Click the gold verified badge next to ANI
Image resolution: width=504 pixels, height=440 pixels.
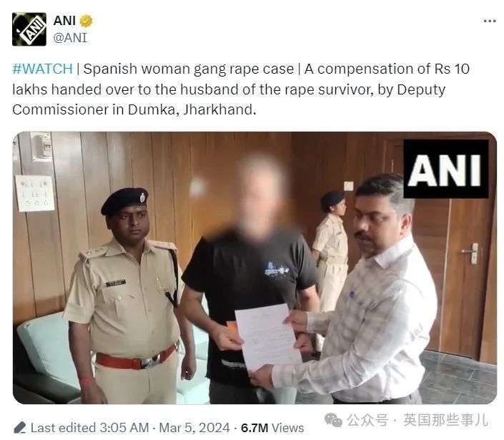click(86, 21)
